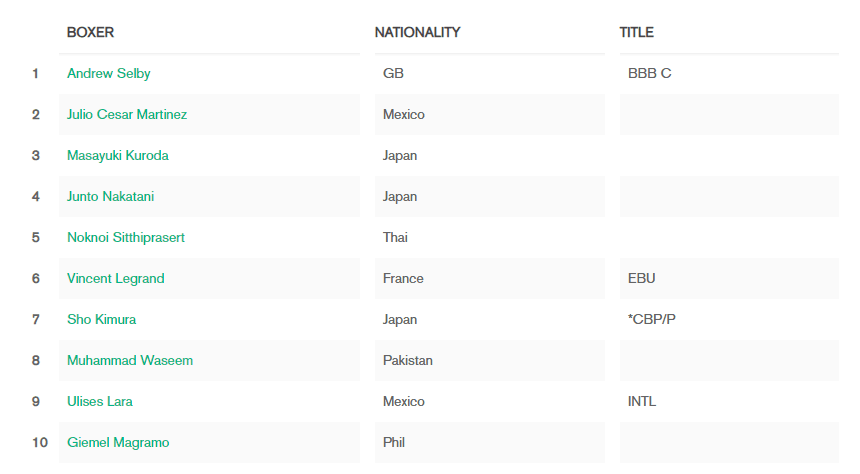Image resolution: width=860 pixels, height=474 pixels.
Task: Click the INTL title cell
Action: click(729, 402)
